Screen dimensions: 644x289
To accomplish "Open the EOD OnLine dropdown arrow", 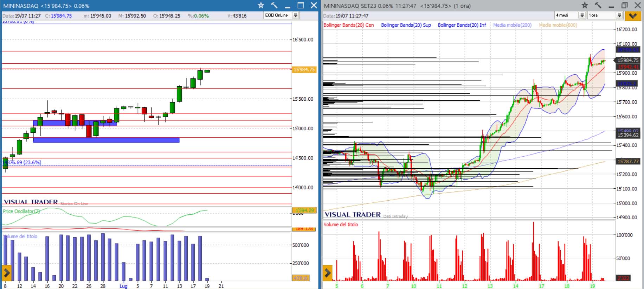I will click(296, 15).
